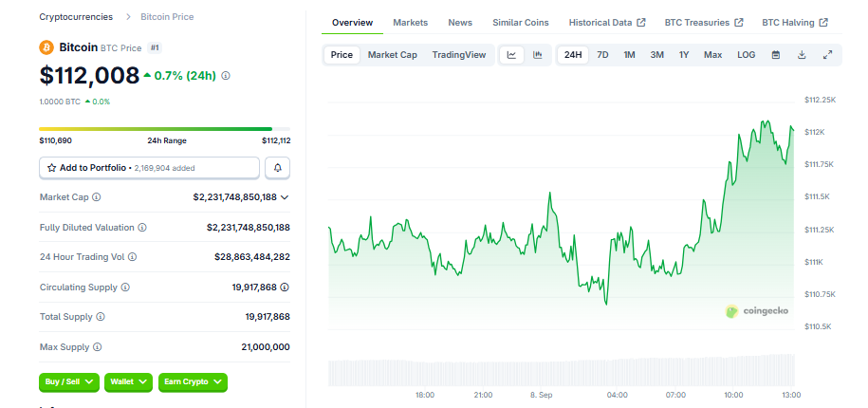This screenshot has width=868, height=408.
Task: Click the volume bars under the chart
Action: (562, 371)
